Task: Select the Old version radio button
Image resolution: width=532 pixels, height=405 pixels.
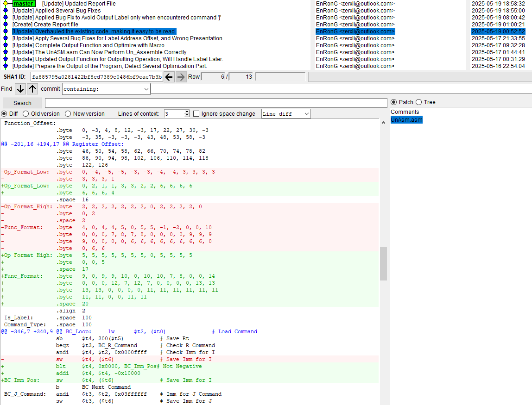Action: click(x=26, y=114)
